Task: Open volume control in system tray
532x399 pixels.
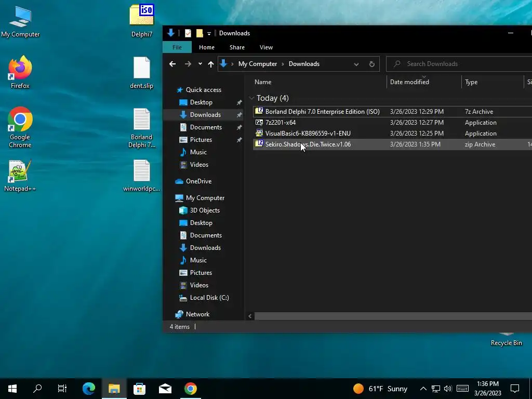Action: (x=448, y=389)
